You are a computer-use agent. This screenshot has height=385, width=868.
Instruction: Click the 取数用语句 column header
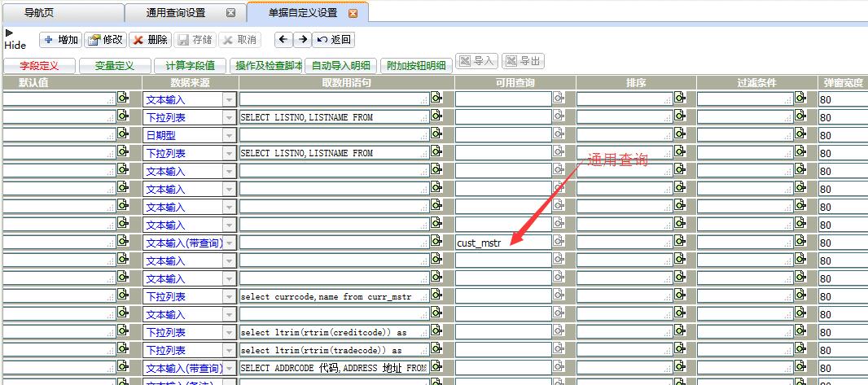347,83
